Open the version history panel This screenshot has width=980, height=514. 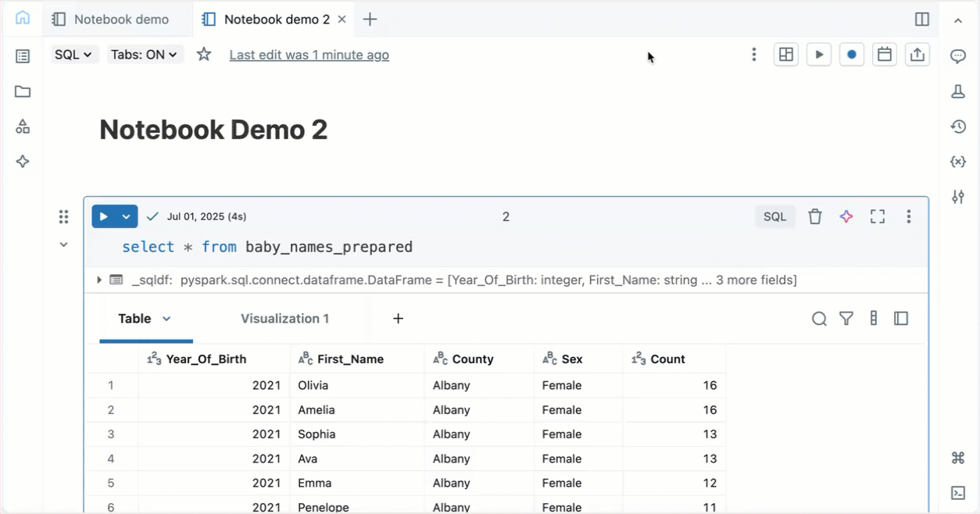coord(958,126)
